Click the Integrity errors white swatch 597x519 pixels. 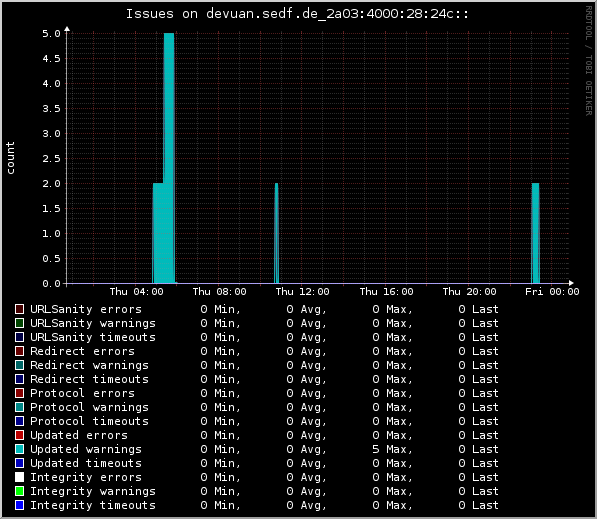[19, 477]
